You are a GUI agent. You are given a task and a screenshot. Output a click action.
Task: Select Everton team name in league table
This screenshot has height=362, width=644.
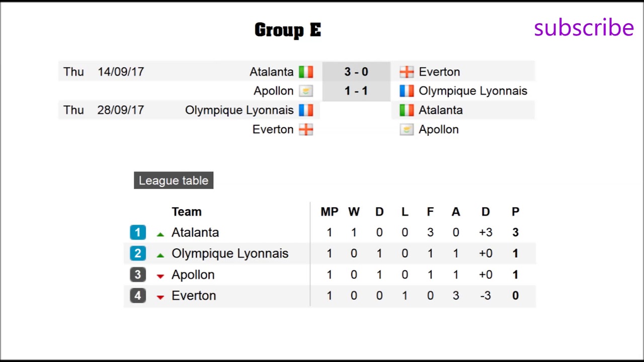coord(194,296)
